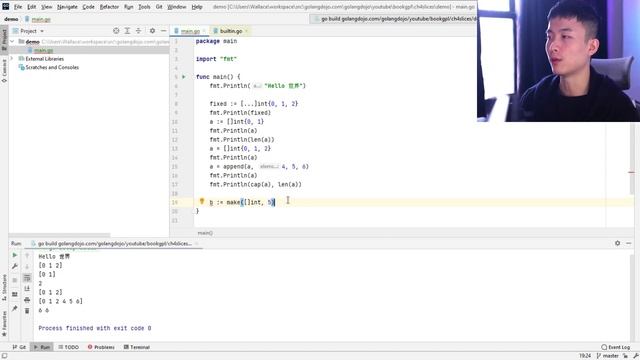
Task: Open the Tools menu
Action: 144,7
